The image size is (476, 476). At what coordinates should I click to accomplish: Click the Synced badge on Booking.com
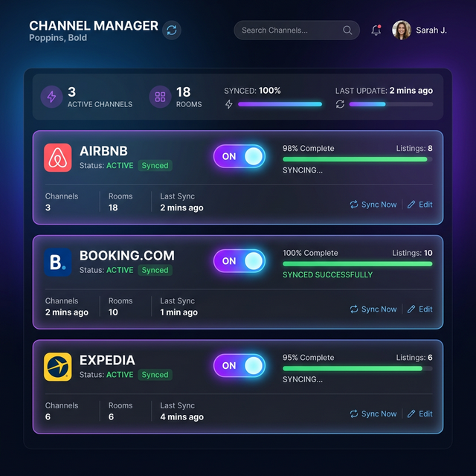click(x=155, y=270)
